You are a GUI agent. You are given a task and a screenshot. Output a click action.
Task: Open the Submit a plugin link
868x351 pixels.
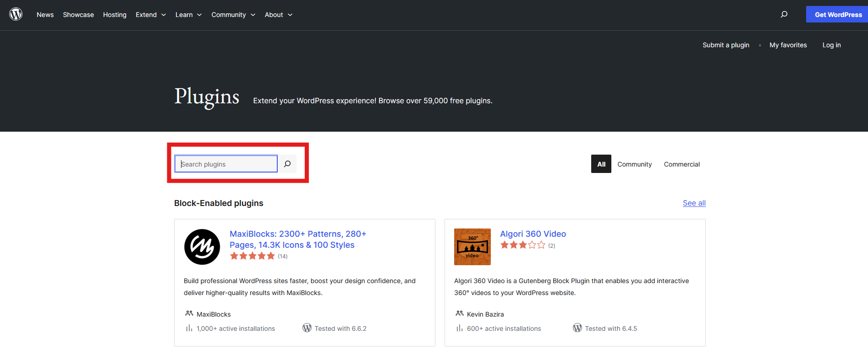tap(725, 45)
